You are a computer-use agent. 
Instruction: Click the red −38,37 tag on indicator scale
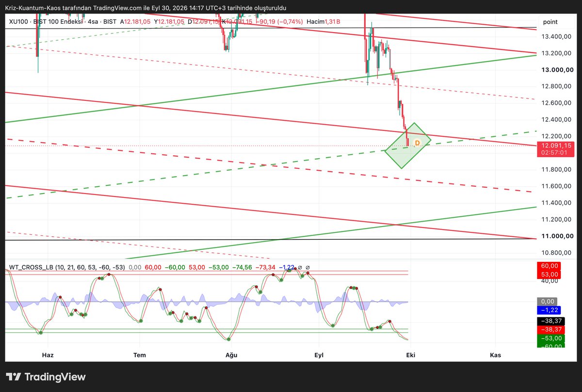552,329
